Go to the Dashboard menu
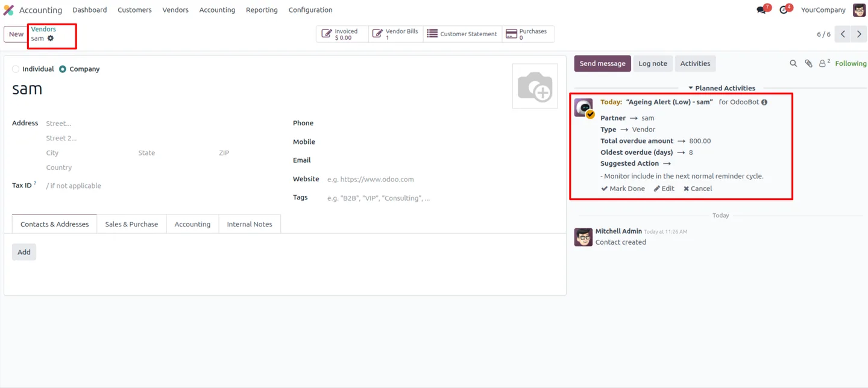Screen dimensions: 868x388 [x=90, y=10]
